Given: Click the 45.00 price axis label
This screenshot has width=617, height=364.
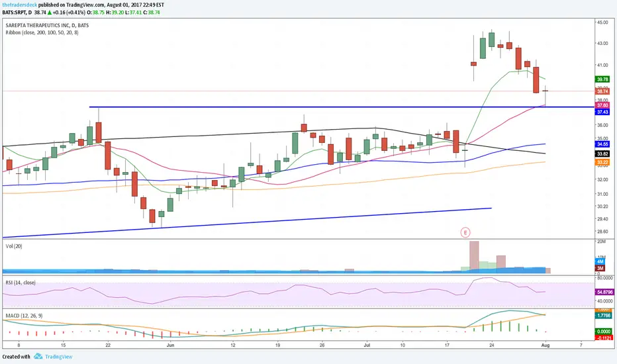Looking at the screenshot, I should 602,23.
